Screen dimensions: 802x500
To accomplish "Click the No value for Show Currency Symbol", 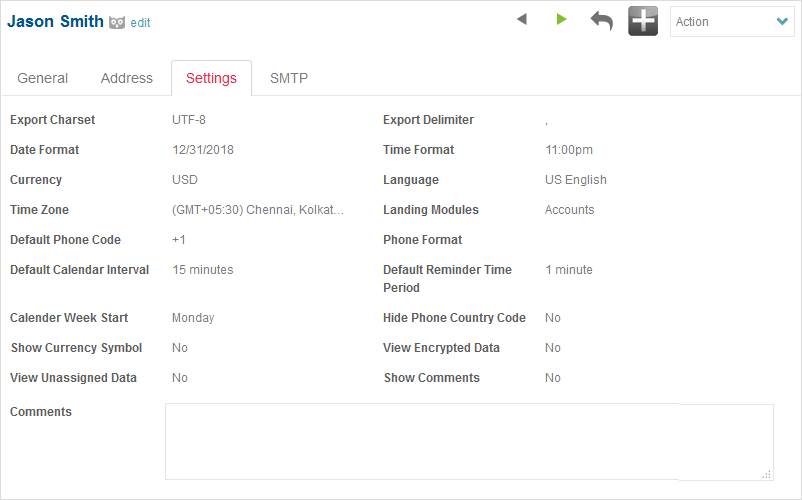I will [180, 348].
